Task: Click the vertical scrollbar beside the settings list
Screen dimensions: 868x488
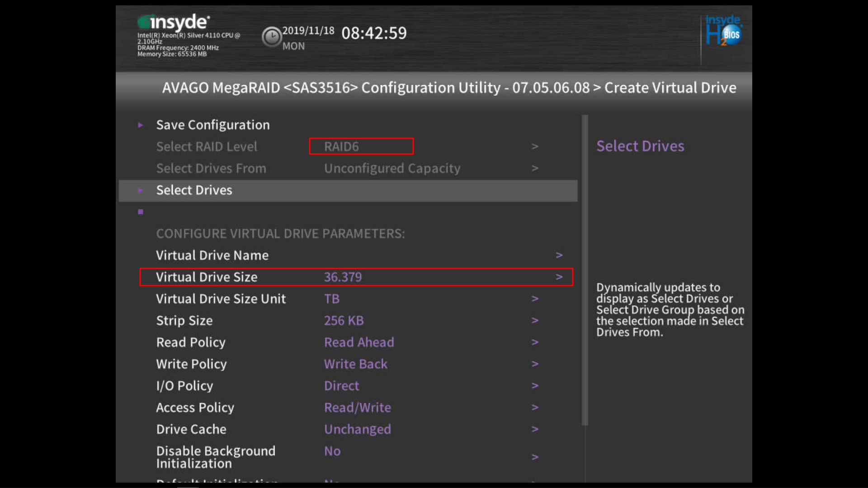Action: [x=585, y=271]
